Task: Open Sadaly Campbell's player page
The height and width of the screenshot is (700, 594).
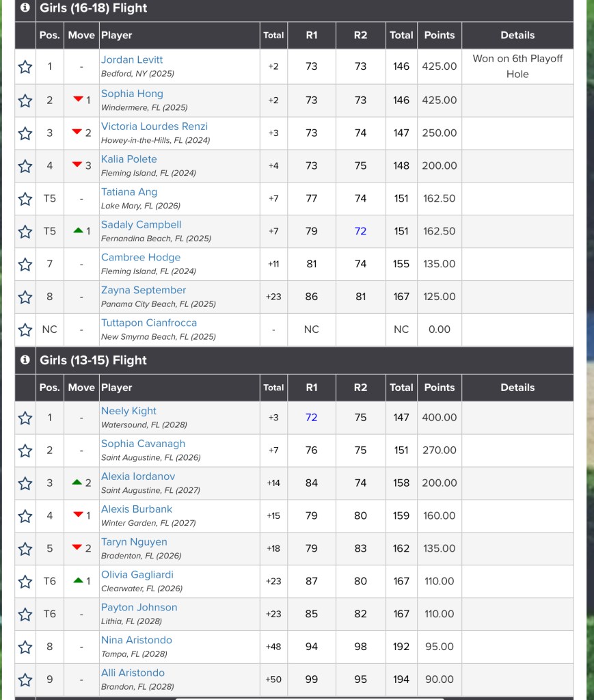Action: click(x=141, y=225)
